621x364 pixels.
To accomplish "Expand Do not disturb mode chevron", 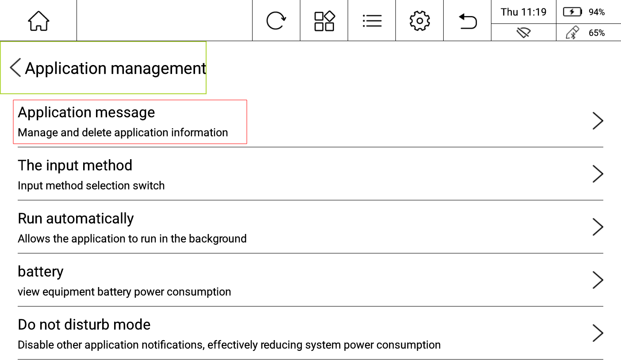I will pyautogui.click(x=598, y=333).
